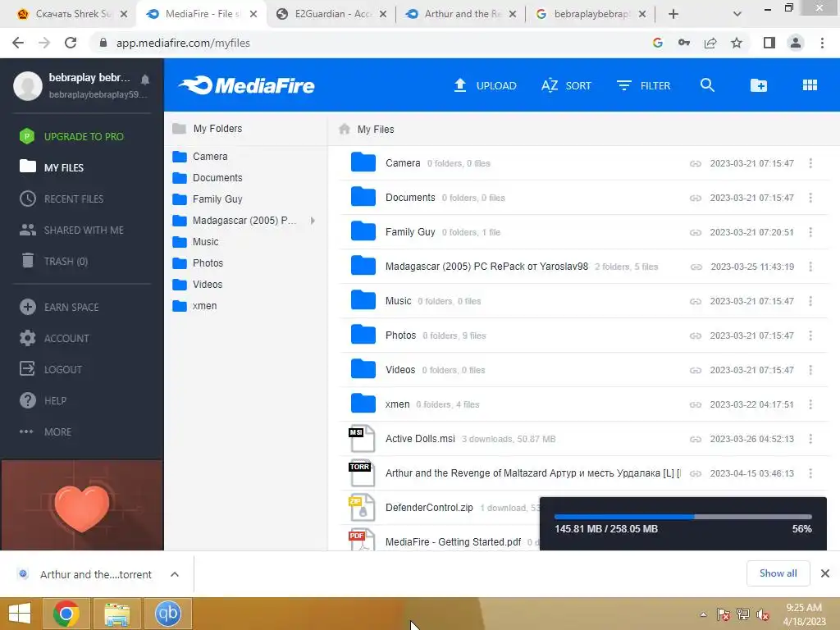The width and height of the screenshot is (840, 630).
Task: Select Camera in the folder tree
Action: pyautogui.click(x=200, y=157)
